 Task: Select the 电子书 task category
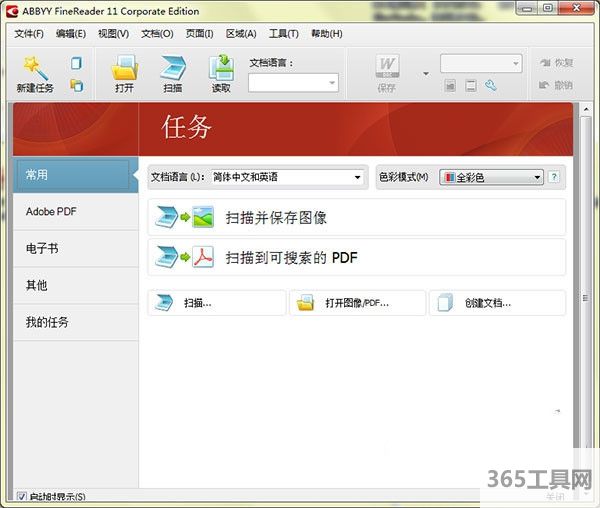tap(75, 249)
